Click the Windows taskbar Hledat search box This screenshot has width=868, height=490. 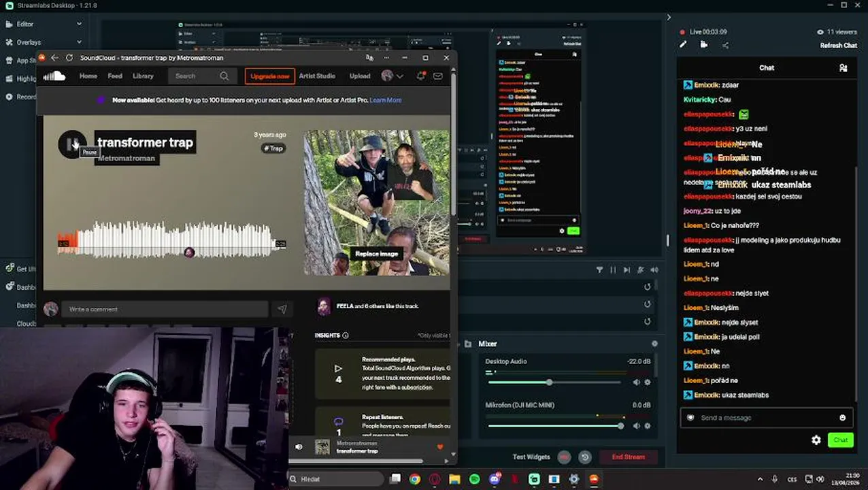click(336, 479)
